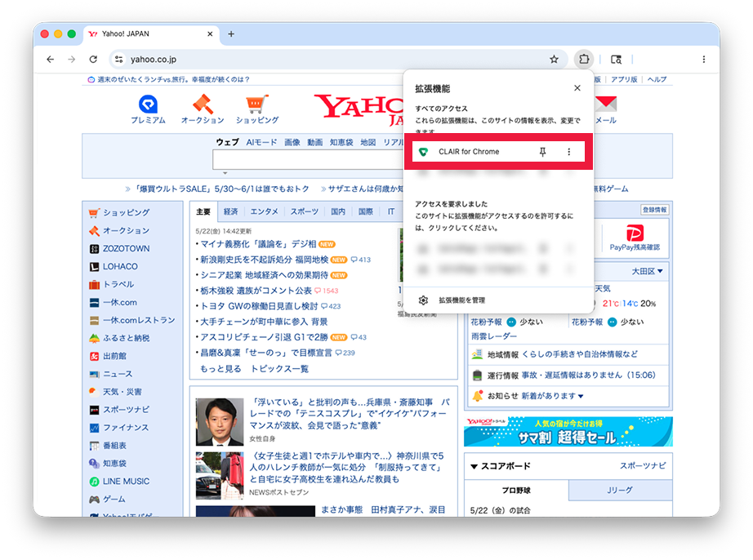Open the トヨタ GWの稼働日見直し検討 headline
753x560 pixels.
(260, 306)
